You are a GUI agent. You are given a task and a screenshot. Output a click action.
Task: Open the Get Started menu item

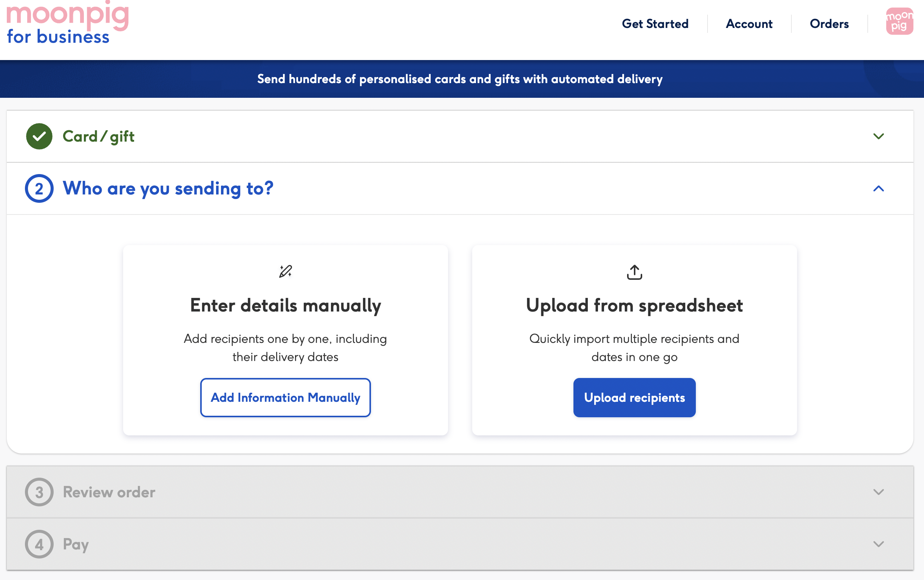[655, 24]
